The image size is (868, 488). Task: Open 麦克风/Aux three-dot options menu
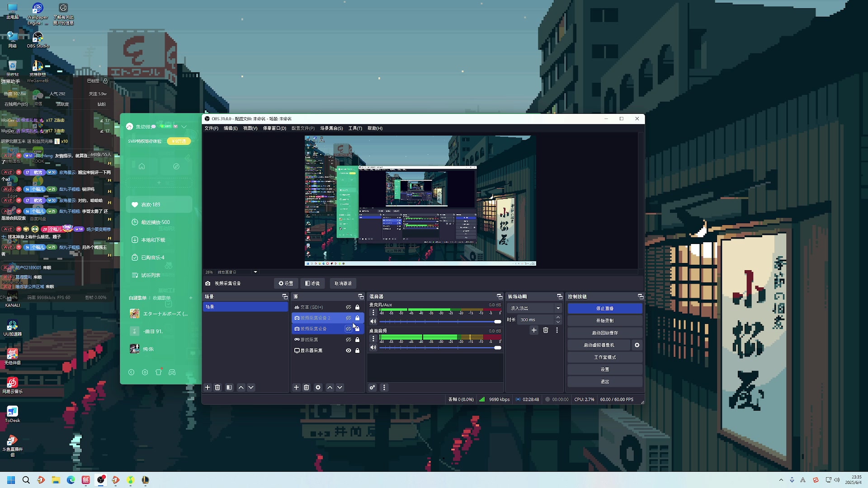tap(373, 313)
